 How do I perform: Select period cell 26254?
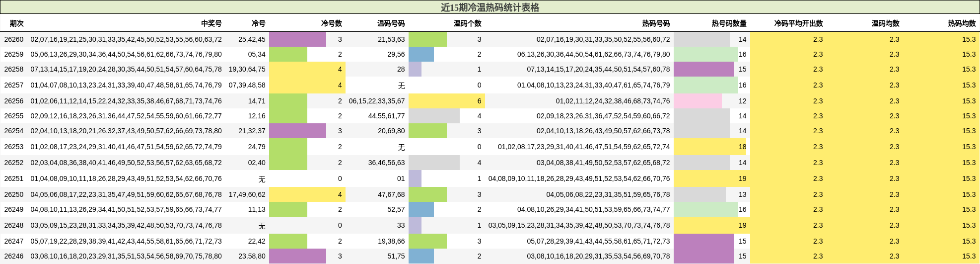tap(14, 131)
